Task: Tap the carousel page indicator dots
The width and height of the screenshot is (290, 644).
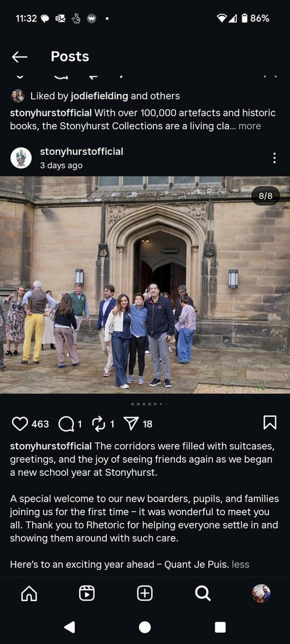Action: (149, 404)
